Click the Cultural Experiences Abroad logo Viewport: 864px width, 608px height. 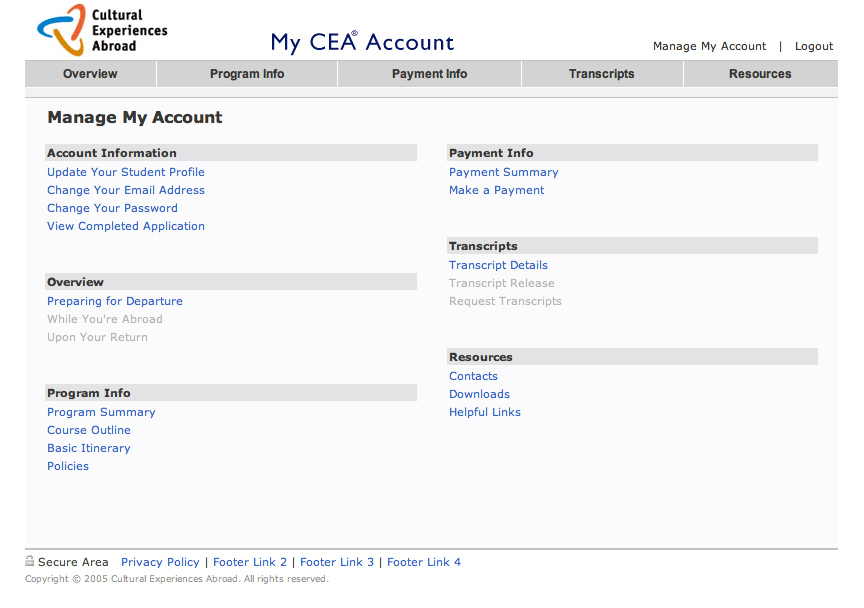[x=101, y=30]
